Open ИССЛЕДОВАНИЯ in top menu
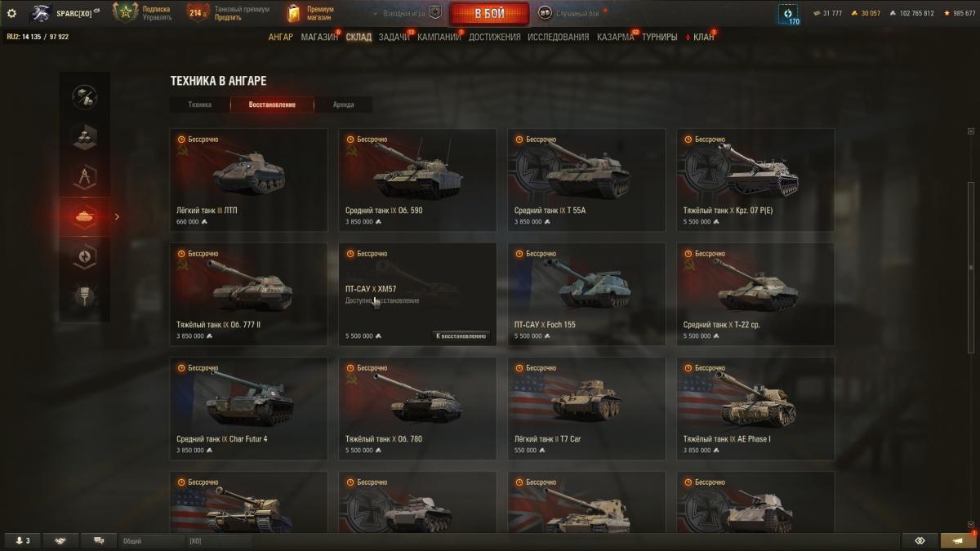This screenshot has height=551, width=980. point(558,37)
